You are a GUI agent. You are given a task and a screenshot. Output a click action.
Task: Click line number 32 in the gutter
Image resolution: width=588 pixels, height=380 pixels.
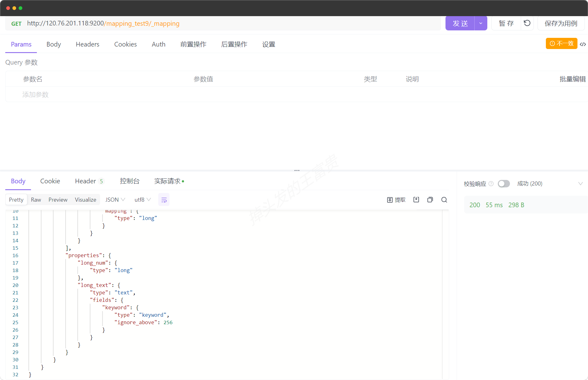pyautogui.click(x=15, y=374)
